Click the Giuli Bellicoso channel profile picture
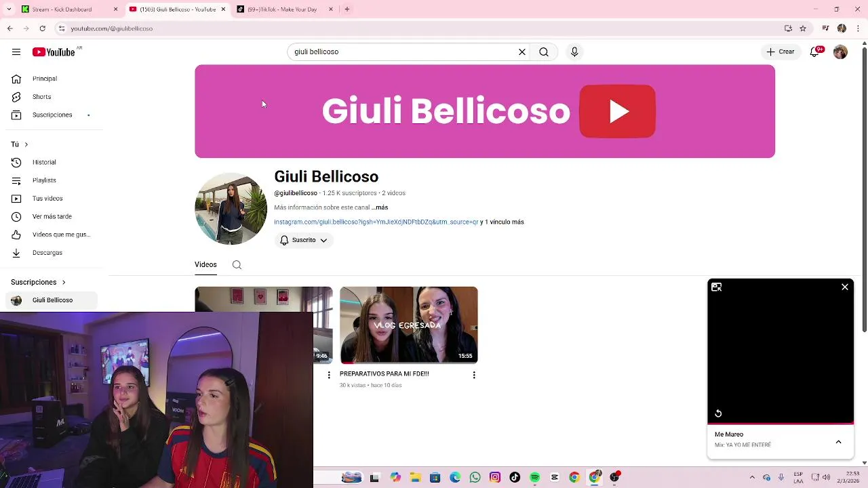Image resolution: width=868 pixels, height=488 pixels. 231,209
